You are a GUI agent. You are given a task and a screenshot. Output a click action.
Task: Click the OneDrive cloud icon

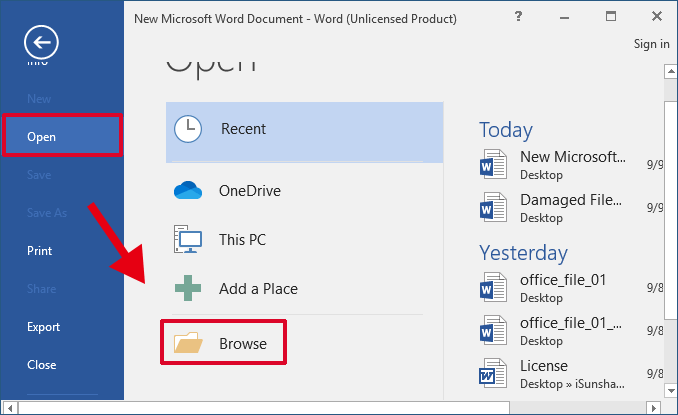(188, 191)
